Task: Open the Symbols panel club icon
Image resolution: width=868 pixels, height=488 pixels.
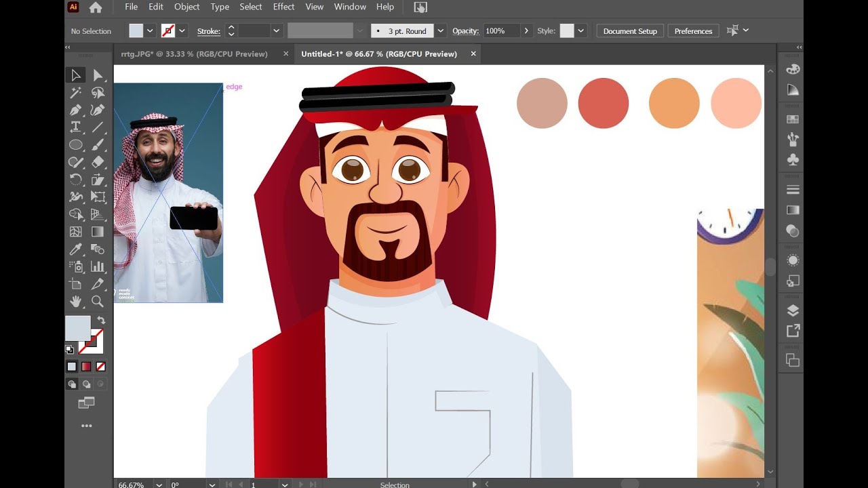Action: [793, 160]
